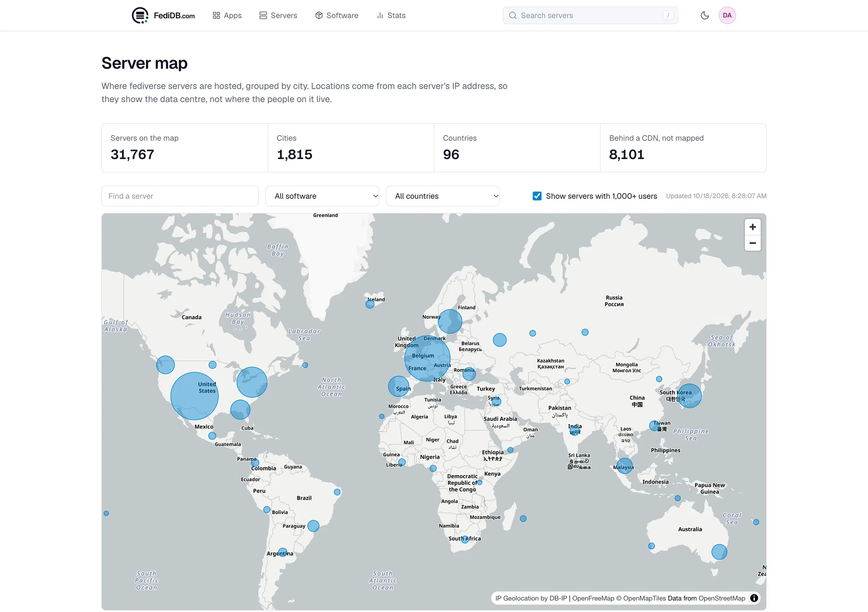Select the South Korea server cluster marker
868x612 pixels.
pos(689,396)
